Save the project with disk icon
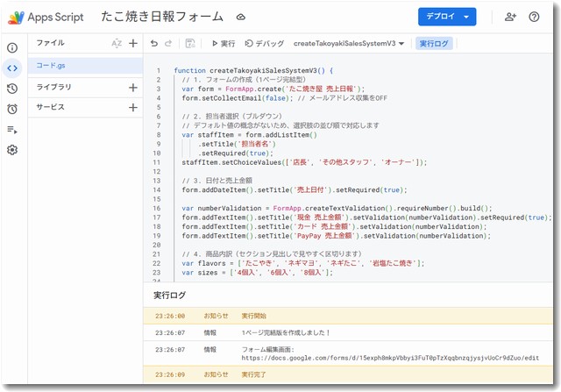Screen dimensions: 561x392 tap(190, 43)
